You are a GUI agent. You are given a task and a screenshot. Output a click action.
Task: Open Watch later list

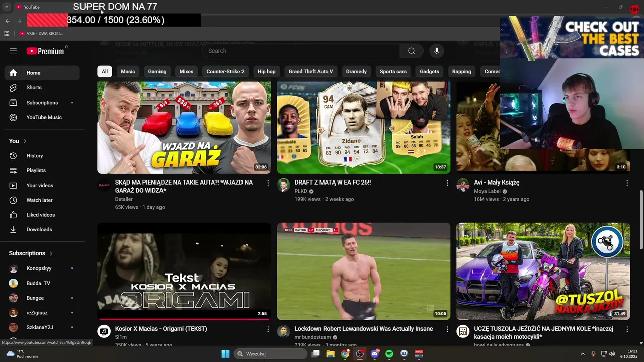[x=42, y=200]
